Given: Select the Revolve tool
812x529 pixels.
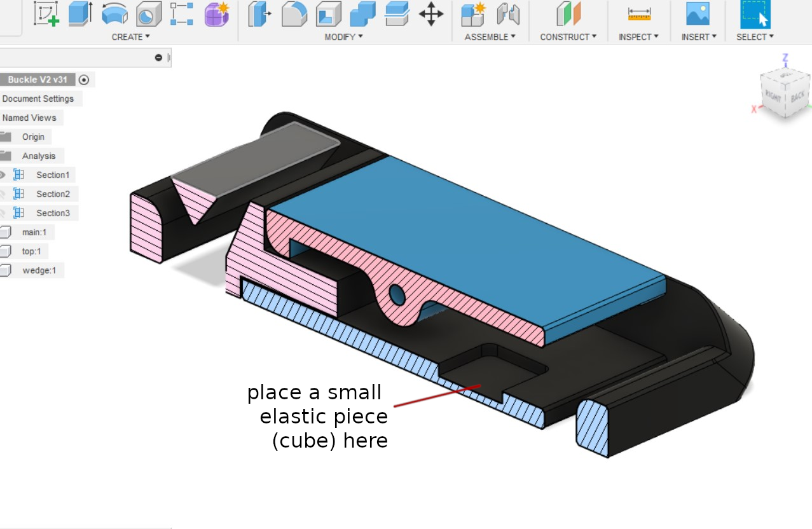Looking at the screenshot, I should tap(114, 14).
